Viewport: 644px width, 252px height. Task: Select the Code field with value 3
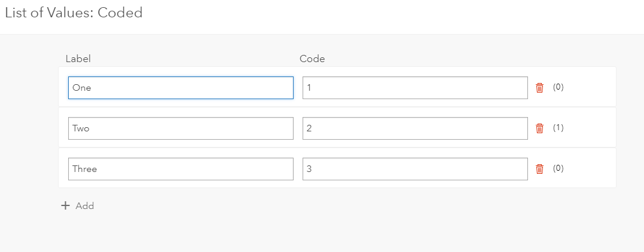pos(415,169)
